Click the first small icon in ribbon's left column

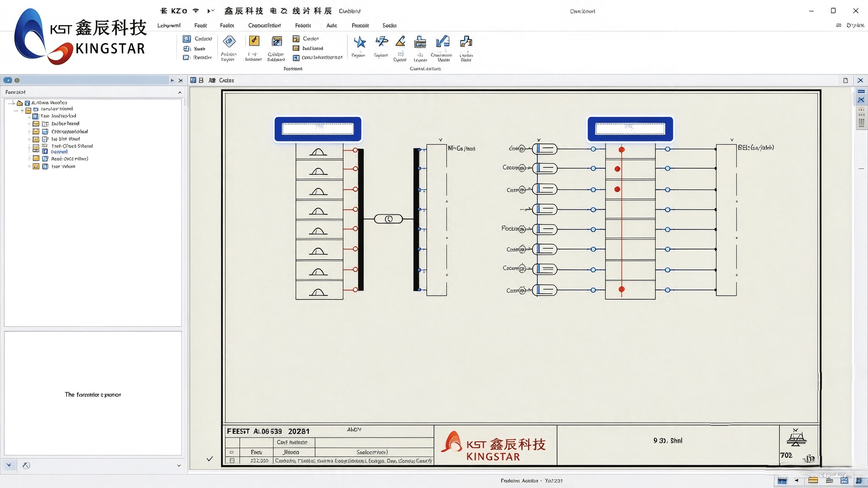186,39
